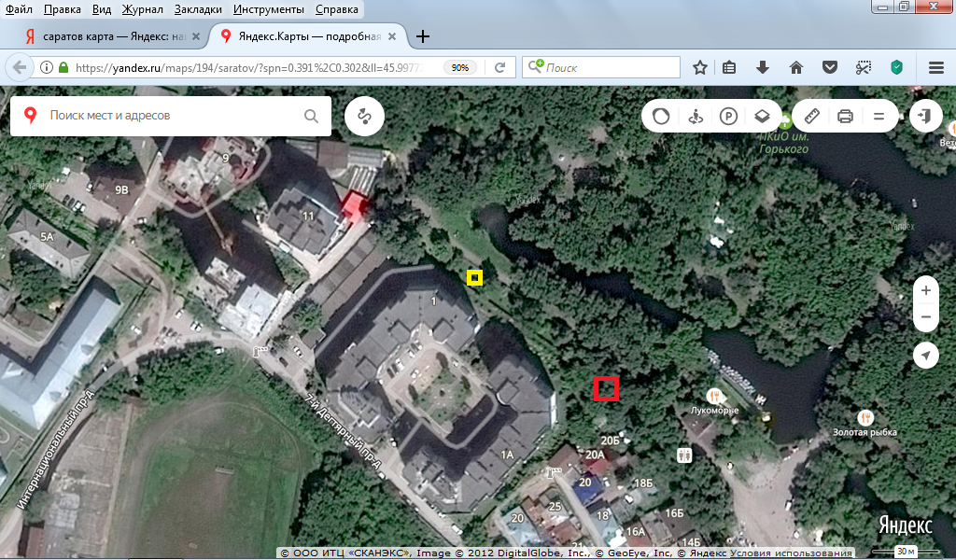Toggle the traffic layer
Image resolution: width=956 pixels, height=560 pixels.
coord(661,116)
